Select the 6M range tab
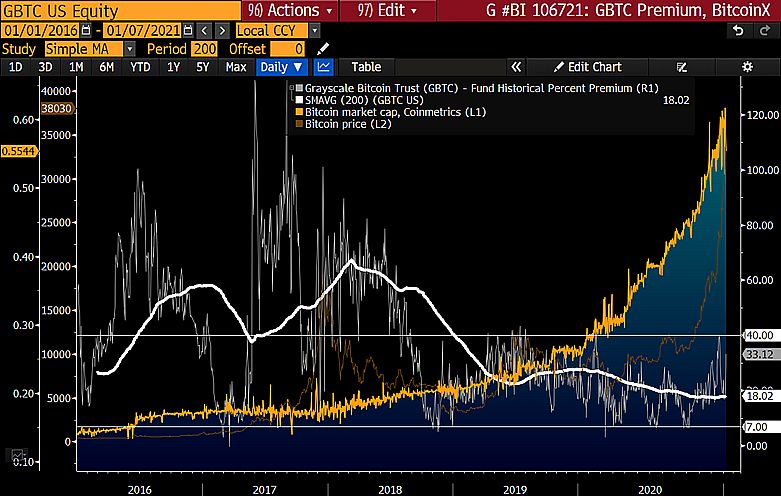Viewport: 781px width, 496px height. coord(107,67)
